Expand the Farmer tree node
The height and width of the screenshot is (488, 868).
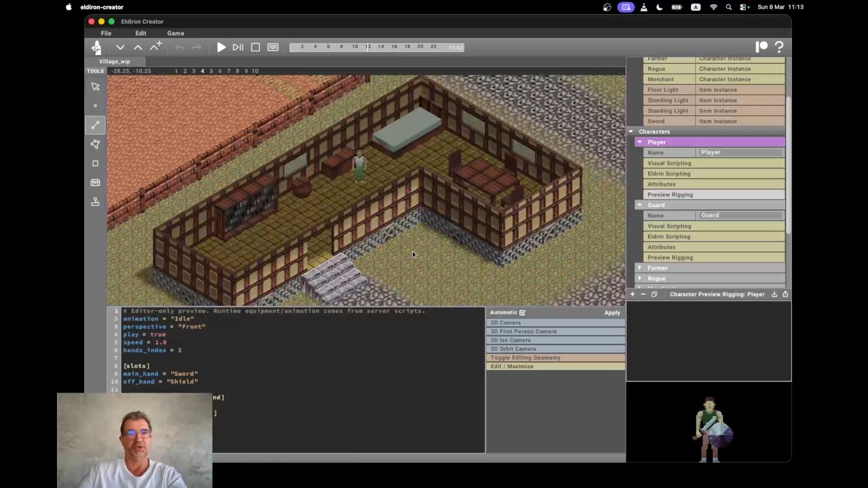click(639, 268)
